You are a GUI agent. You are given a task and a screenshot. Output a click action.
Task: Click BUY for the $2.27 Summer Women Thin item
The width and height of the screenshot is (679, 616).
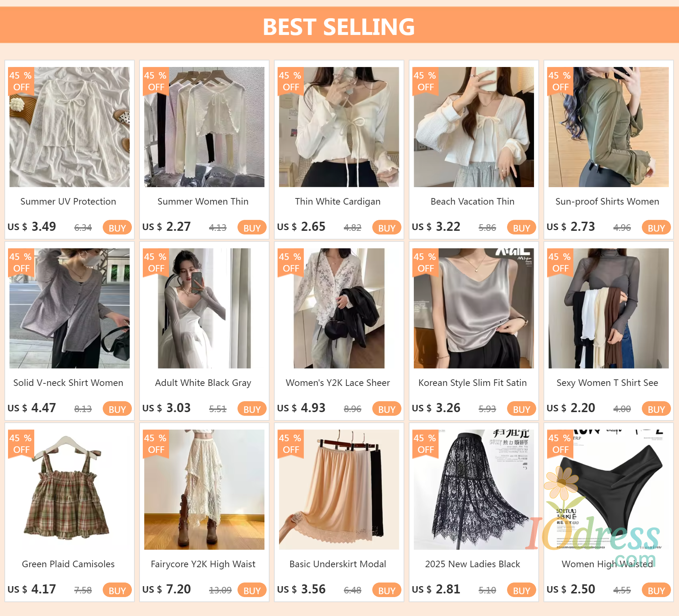(252, 228)
